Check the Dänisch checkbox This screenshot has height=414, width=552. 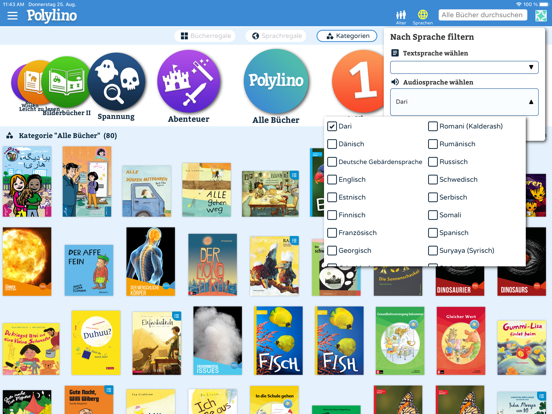click(332, 144)
